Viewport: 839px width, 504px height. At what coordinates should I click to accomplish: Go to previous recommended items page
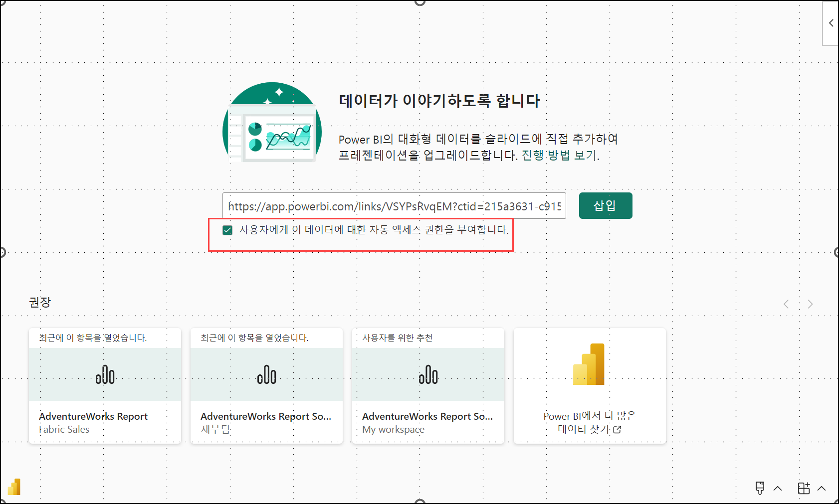click(x=786, y=304)
